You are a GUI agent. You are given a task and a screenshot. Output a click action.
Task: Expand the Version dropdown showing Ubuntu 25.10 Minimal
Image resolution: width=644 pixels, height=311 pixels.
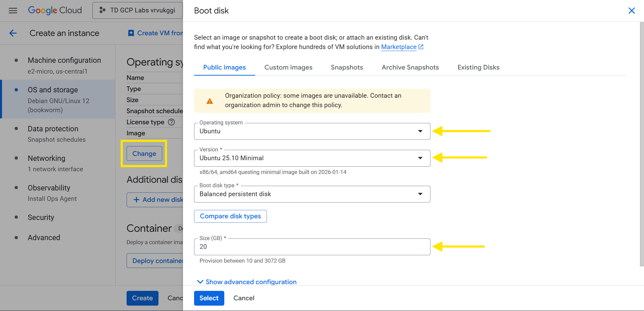(312, 158)
